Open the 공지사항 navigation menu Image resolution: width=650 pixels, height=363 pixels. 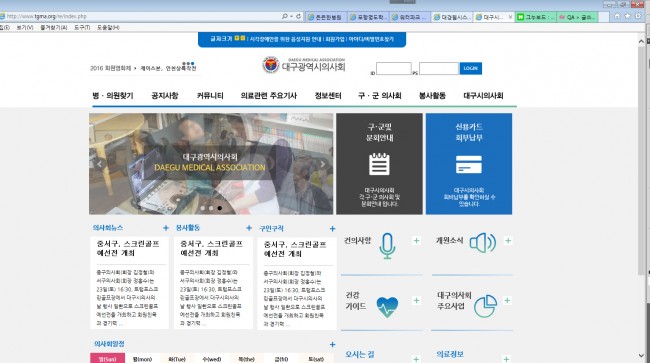165,96
